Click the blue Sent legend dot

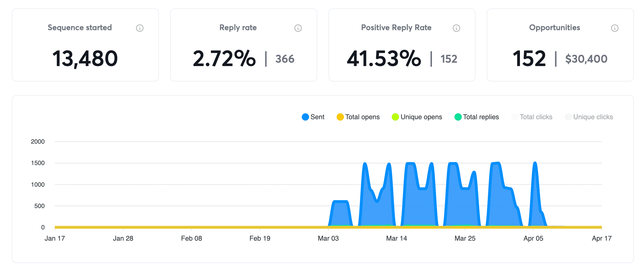305,117
